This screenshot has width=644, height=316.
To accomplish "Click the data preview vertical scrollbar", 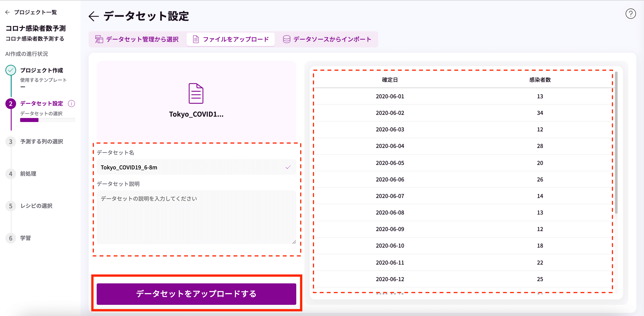I will click(x=616, y=142).
